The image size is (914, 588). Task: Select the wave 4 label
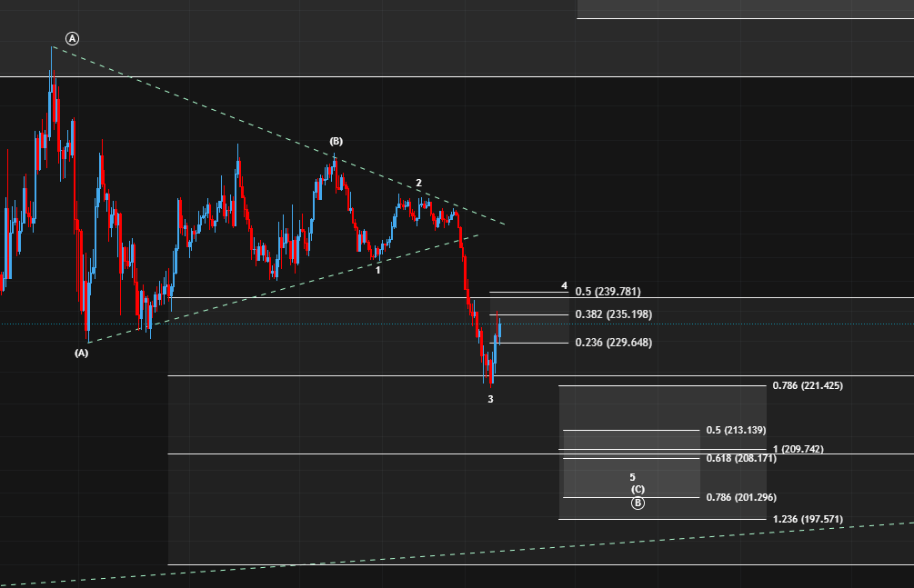tap(564, 285)
